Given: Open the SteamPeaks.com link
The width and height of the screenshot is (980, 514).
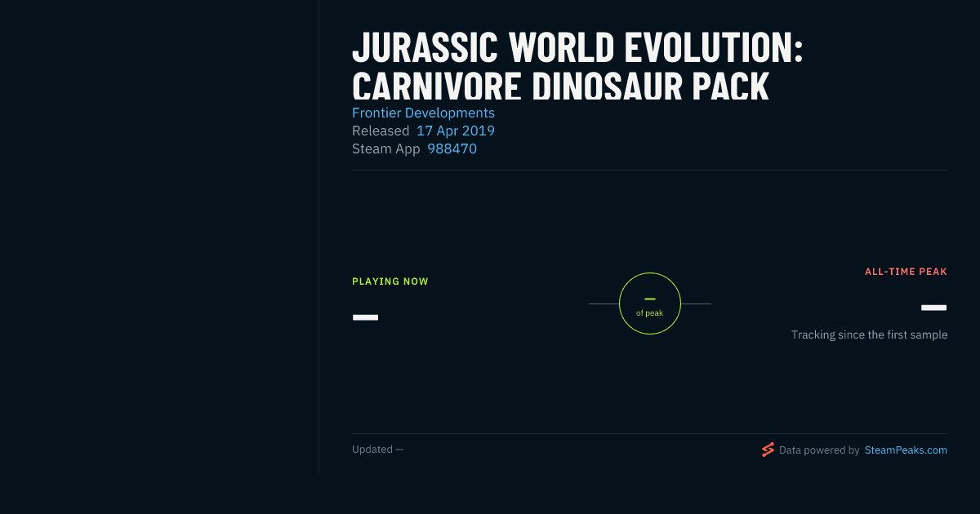Looking at the screenshot, I should (906, 450).
